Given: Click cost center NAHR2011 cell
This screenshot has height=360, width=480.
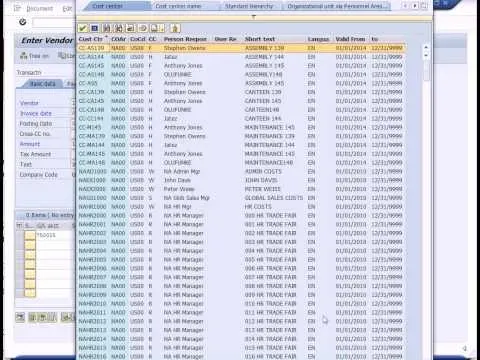Looking at the screenshot, I should (92, 312).
